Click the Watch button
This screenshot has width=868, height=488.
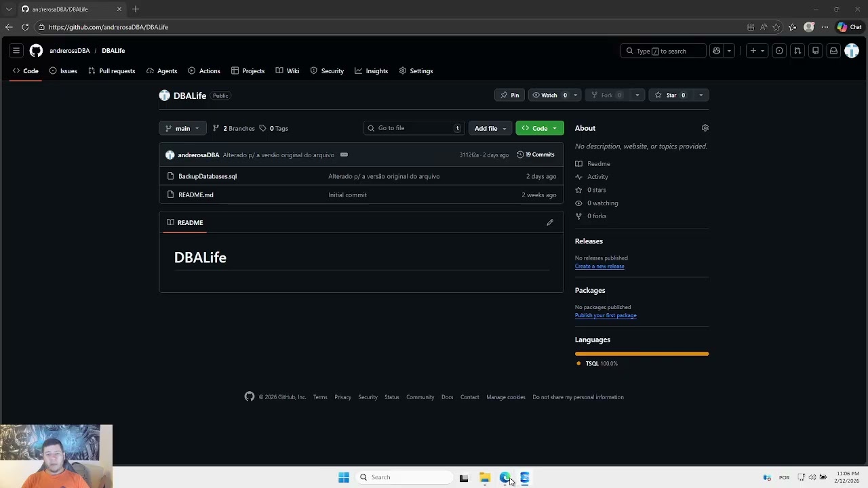[x=549, y=96]
